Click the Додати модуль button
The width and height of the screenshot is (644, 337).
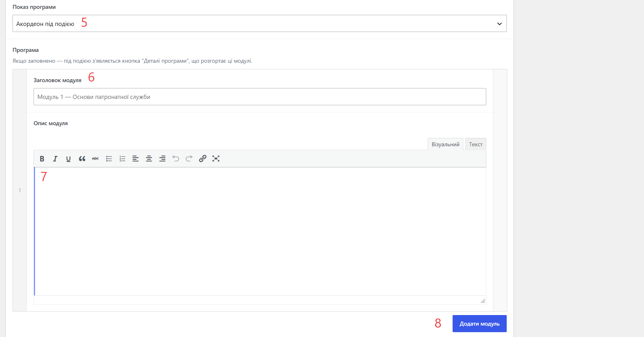pyautogui.click(x=480, y=324)
